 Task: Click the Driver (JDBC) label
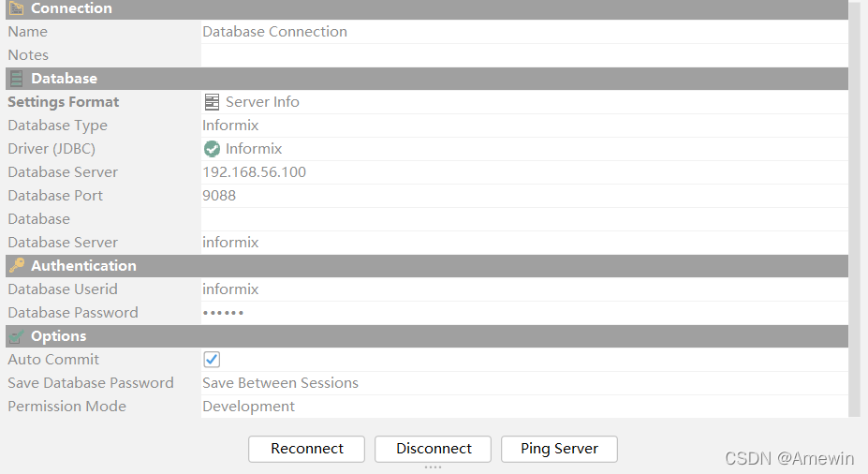pos(51,148)
